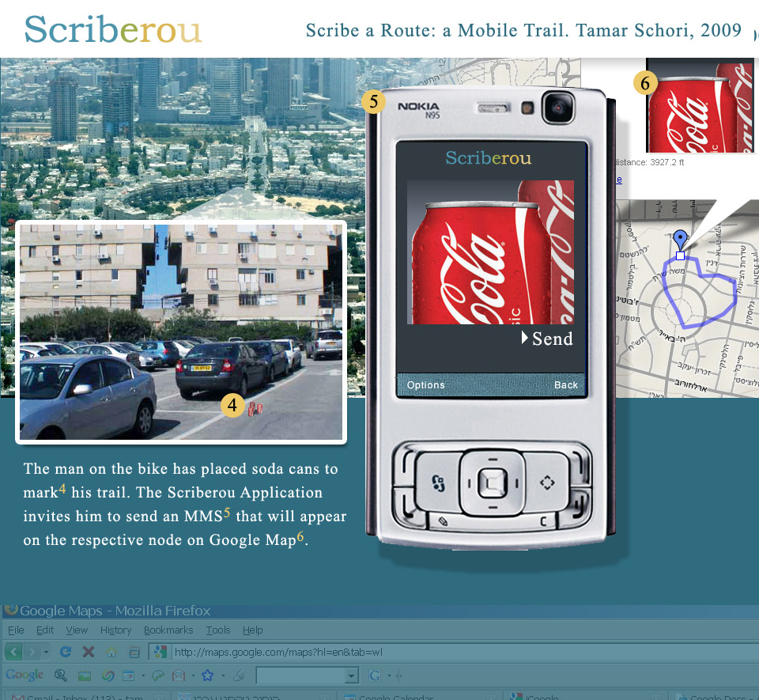Stop loading with the red X icon
The height and width of the screenshot is (700, 759).
[88, 652]
